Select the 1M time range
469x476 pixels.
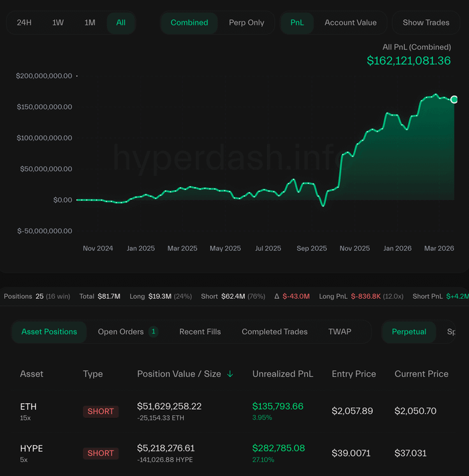pos(90,23)
